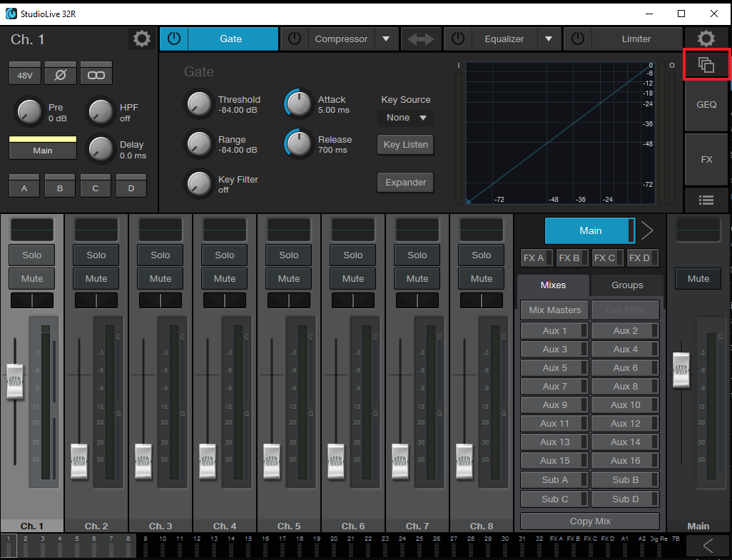
Task: Open Ch. 1 channel settings gear
Action: point(141,39)
